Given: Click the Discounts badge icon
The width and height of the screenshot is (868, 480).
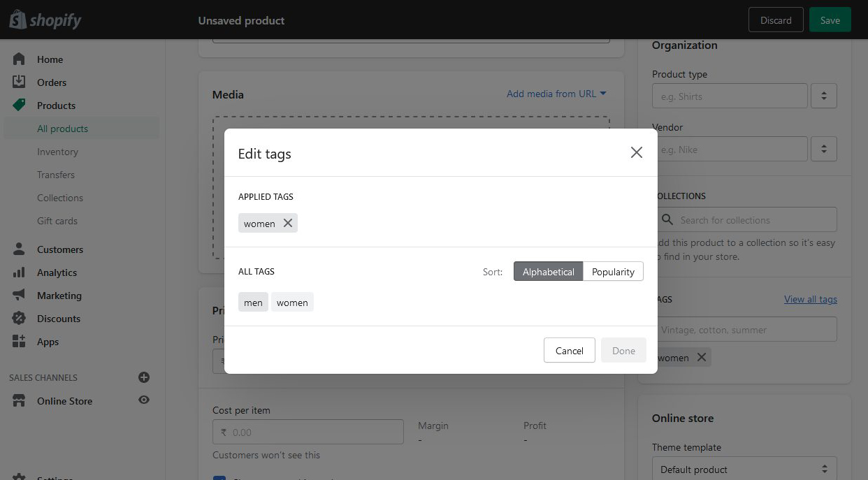Looking at the screenshot, I should (19, 319).
